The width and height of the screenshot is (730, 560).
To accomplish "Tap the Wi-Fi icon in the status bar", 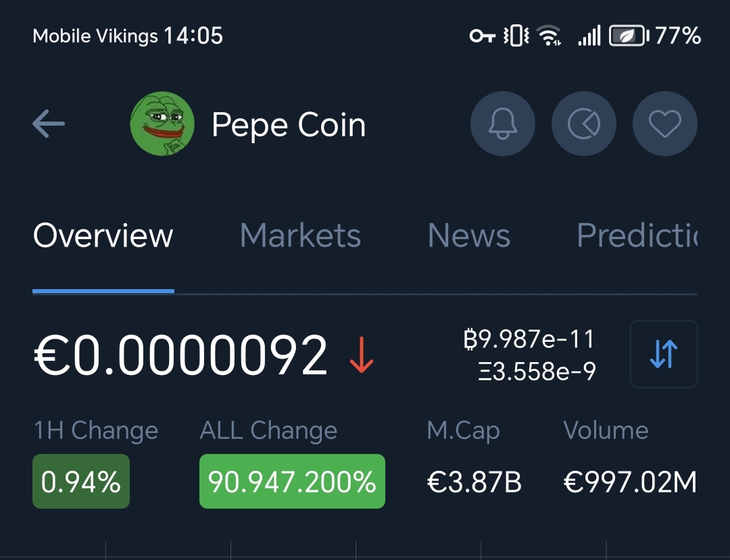I will (548, 36).
